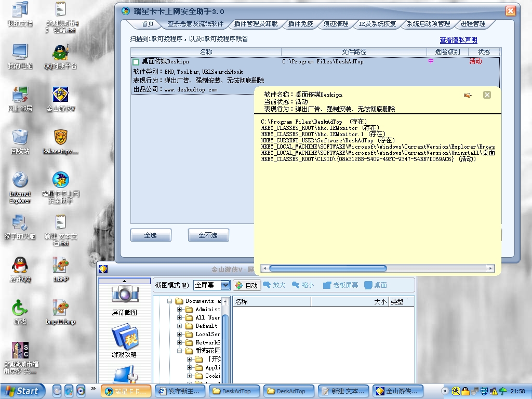
Task: Expand the Cooki folder node
Action: (190, 376)
